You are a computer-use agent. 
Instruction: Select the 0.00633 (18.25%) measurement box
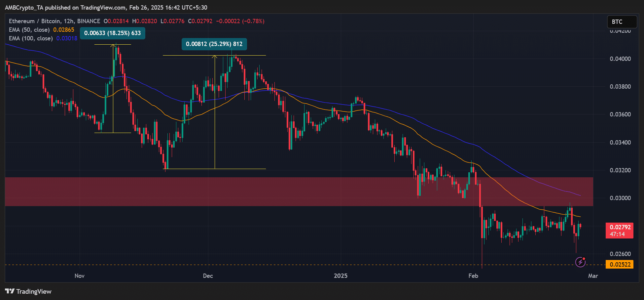[112, 33]
